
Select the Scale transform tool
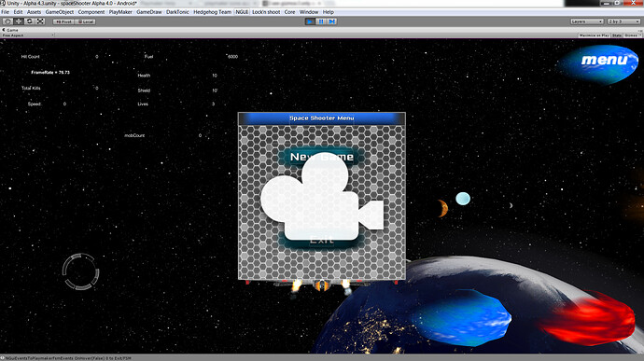pos(40,21)
